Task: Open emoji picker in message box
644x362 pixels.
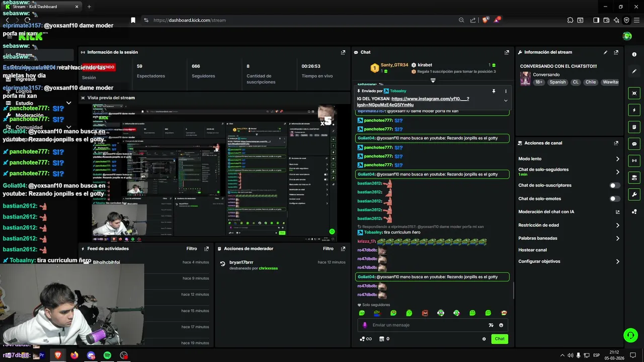Action: pyautogui.click(x=501, y=325)
